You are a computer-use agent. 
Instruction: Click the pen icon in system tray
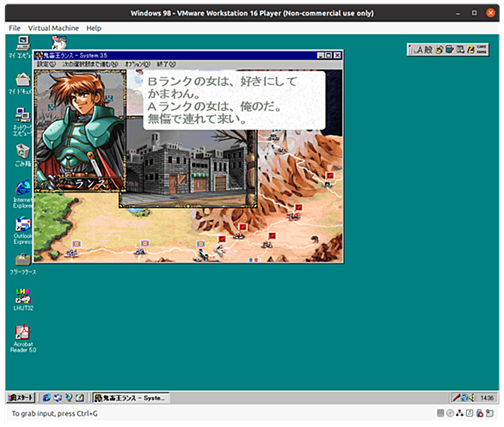pyautogui.click(x=456, y=398)
